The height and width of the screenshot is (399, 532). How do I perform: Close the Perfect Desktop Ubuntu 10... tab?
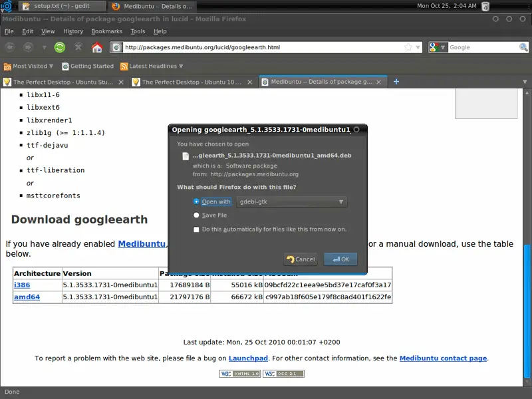[250, 82]
